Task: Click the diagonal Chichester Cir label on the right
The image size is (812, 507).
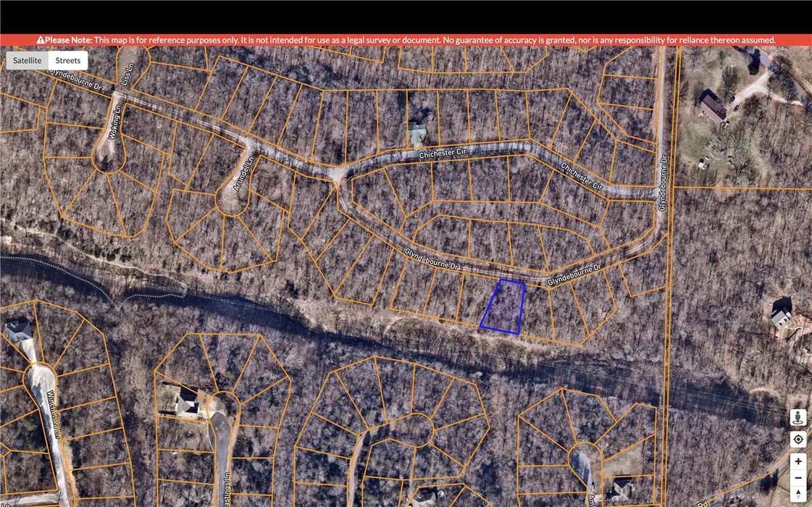Action: [581, 176]
